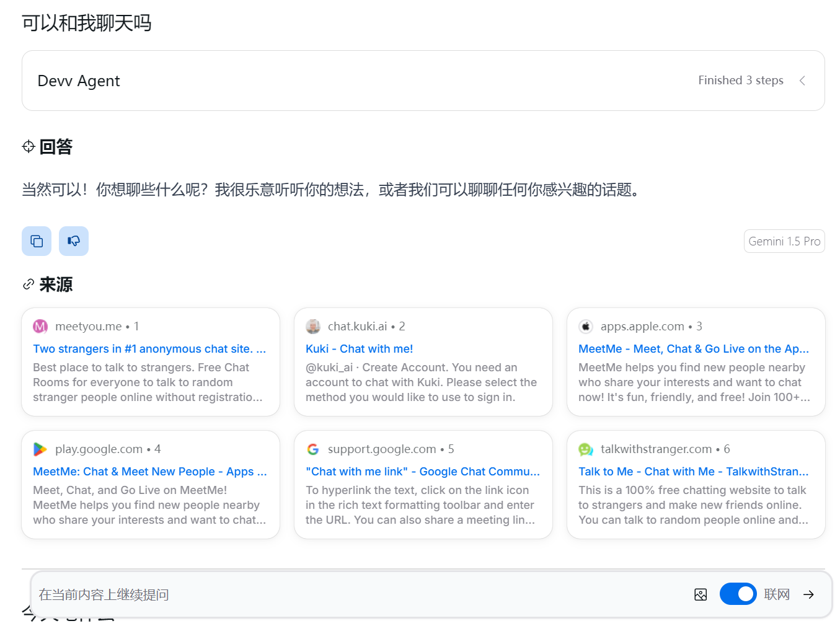This screenshot has width=840, height=626.
Task: Click the Kuki avatar icon
Action: point(313,326)
